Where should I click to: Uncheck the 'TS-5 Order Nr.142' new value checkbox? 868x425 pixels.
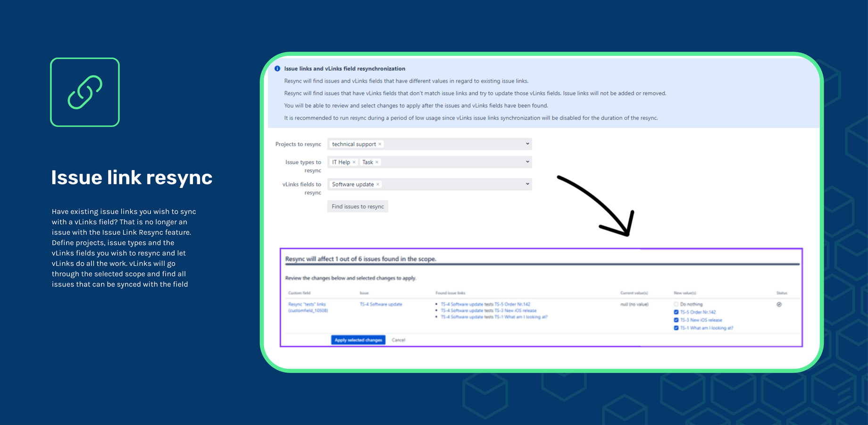click(676, 312)
